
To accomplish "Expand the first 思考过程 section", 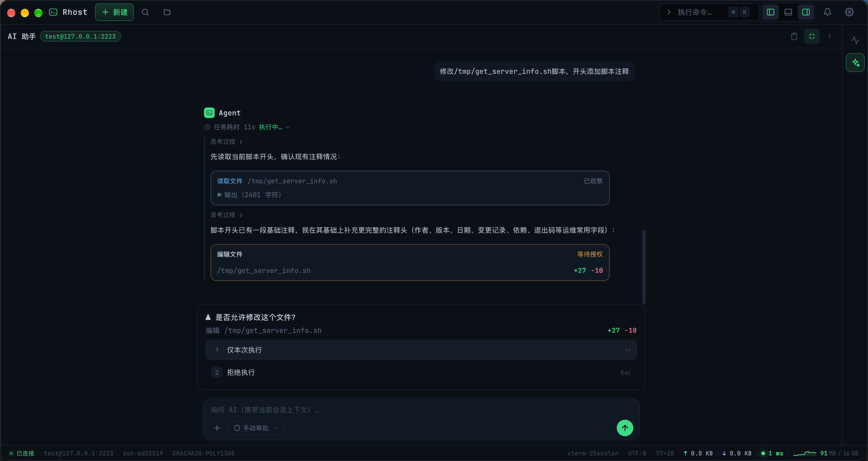I will 226,142.
